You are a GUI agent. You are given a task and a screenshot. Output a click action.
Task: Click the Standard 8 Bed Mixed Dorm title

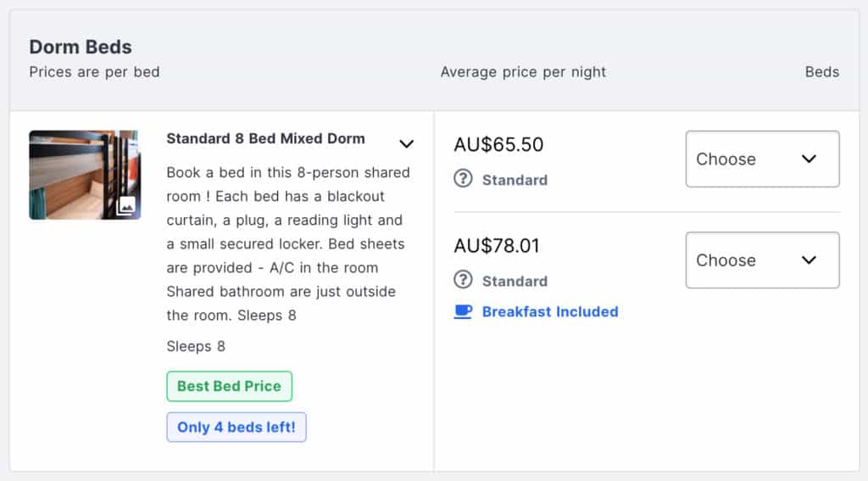265,138
